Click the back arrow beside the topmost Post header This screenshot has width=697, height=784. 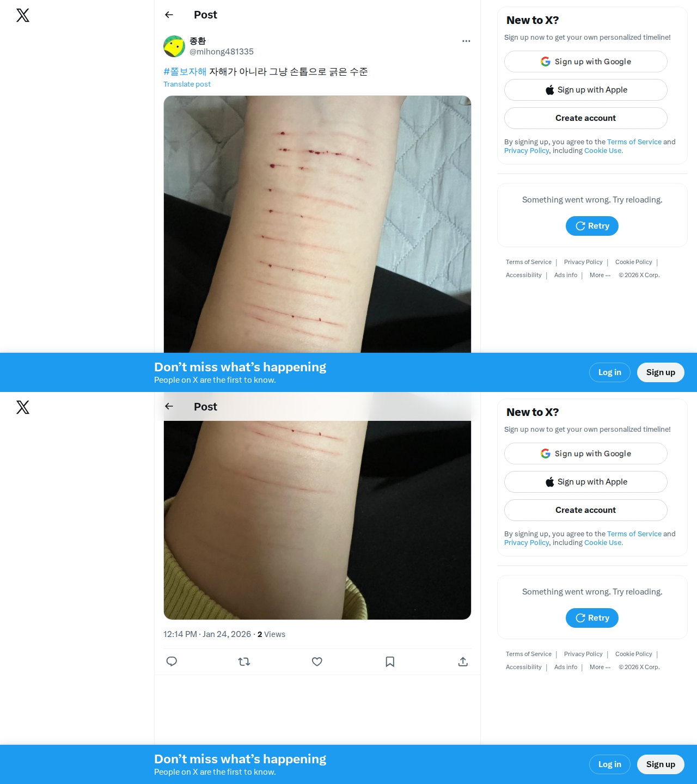[x=169, y=15]
